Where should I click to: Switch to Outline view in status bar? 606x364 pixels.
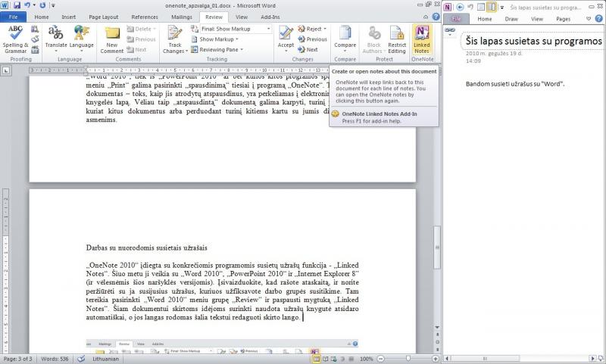(342, 359)
